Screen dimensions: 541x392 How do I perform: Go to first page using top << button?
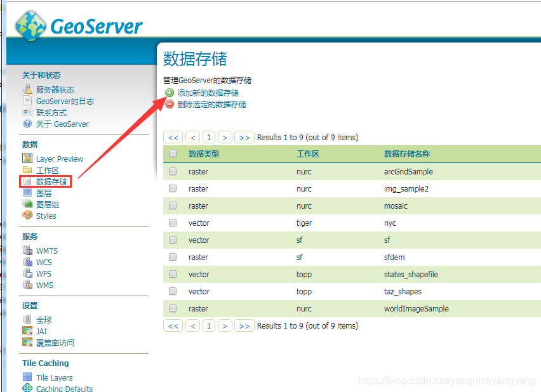[x=173, y=137]
